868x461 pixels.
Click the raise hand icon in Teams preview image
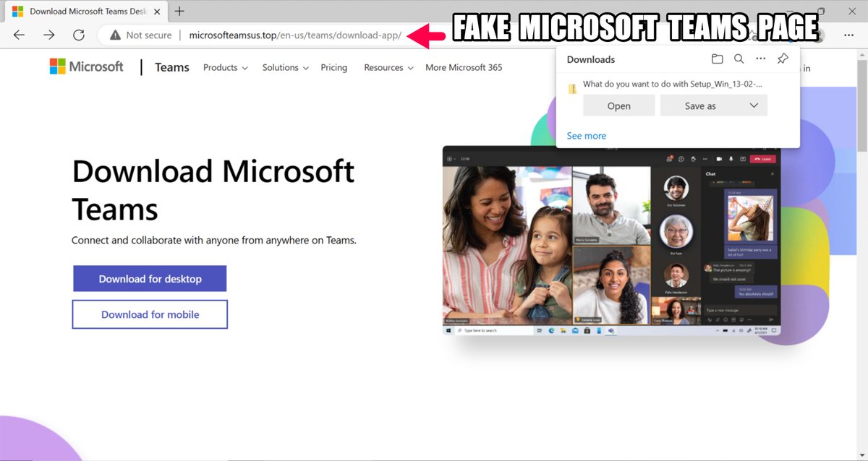pyautogui.click(x=693, y=158)
